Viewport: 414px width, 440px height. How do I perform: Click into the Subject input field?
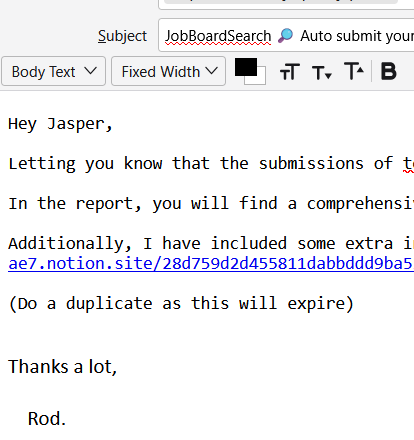pos(286,35)
